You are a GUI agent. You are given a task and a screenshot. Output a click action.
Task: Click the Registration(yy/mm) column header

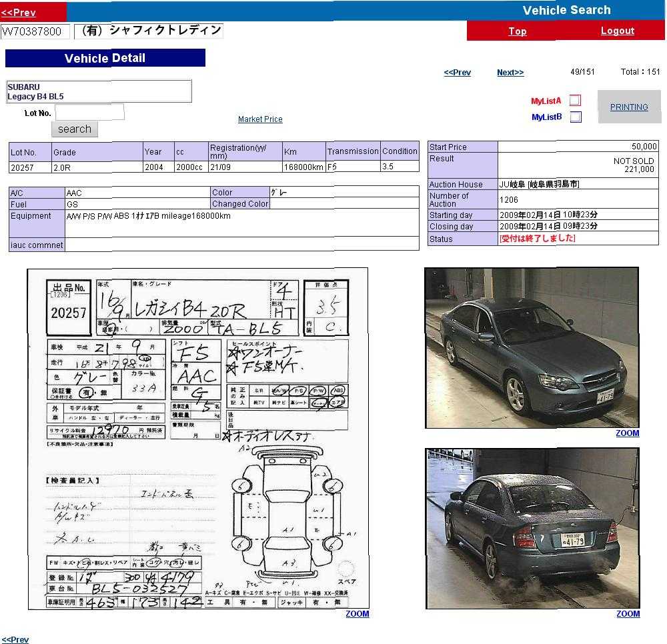point(245,151)
